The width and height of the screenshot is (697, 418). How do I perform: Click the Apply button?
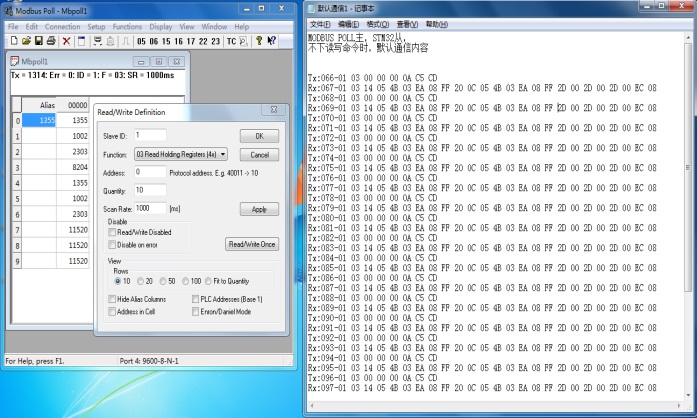tap(259, 209)
